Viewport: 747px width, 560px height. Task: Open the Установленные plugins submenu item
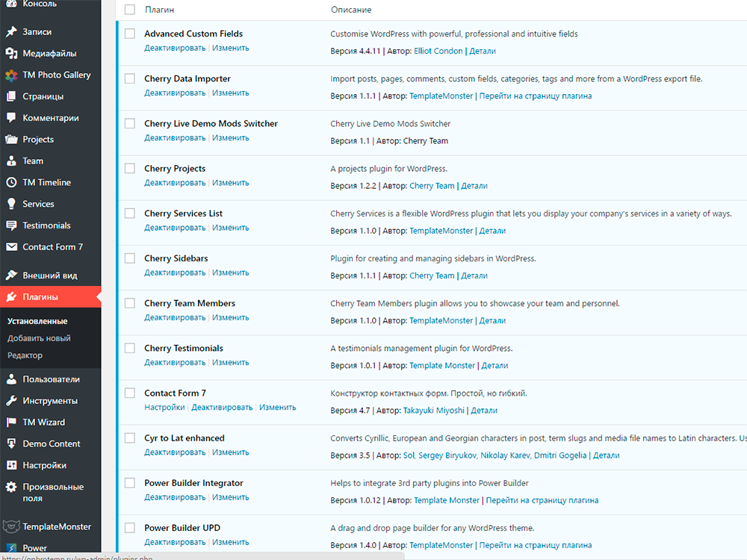37,321
